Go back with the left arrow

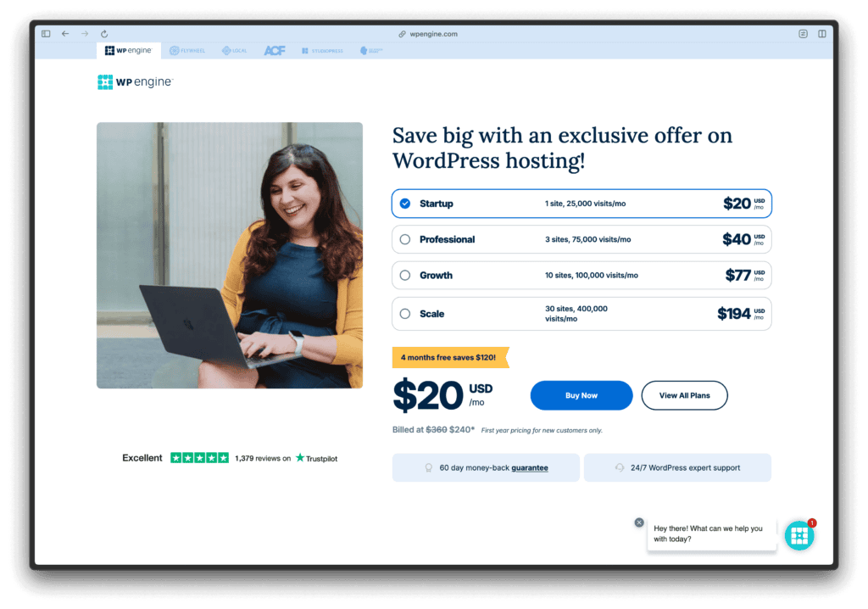pyautogui.click(x=65, y=34)
